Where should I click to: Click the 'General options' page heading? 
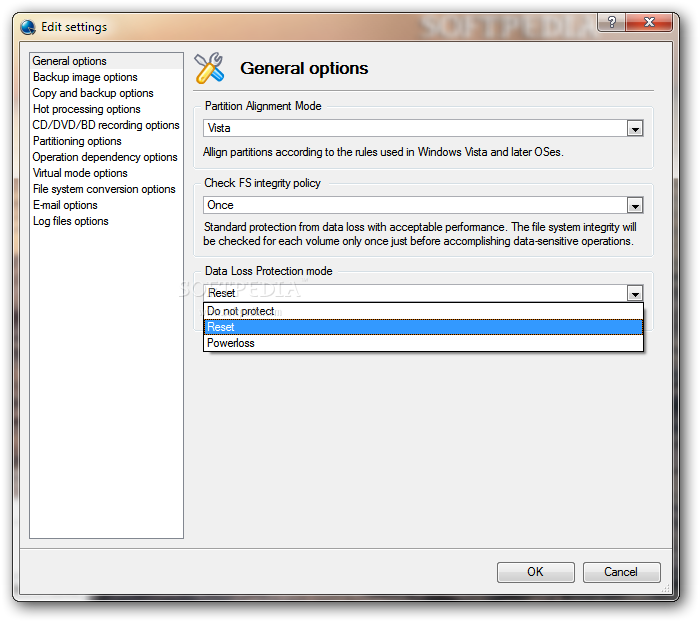304,68
